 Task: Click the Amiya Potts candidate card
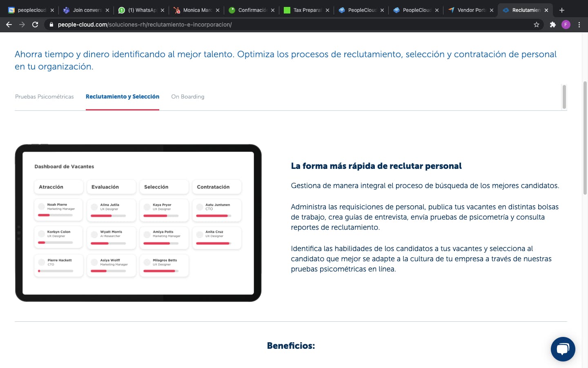point(164,237)
